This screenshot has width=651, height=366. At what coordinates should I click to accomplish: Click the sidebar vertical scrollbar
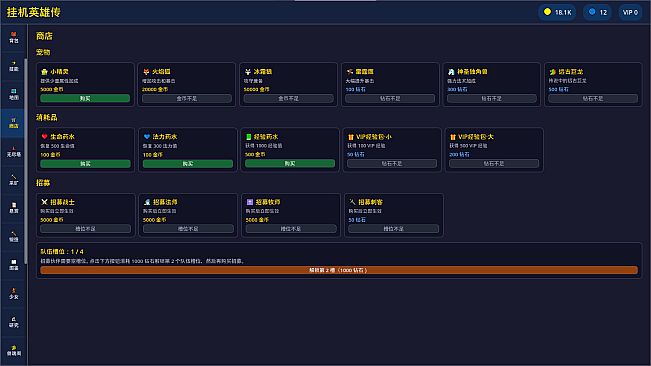coord(26,161)
